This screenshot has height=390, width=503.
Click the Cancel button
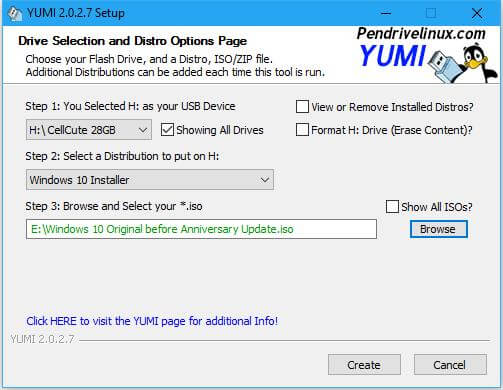450,365
